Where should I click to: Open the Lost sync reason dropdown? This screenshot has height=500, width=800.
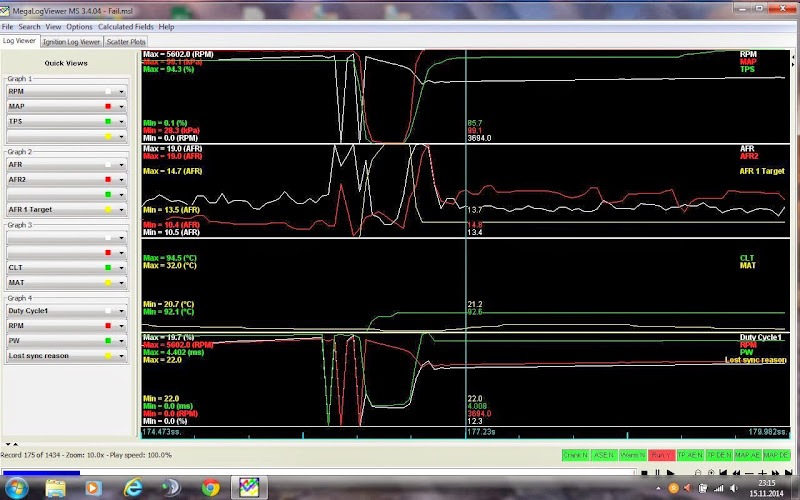tap(66, 356)
